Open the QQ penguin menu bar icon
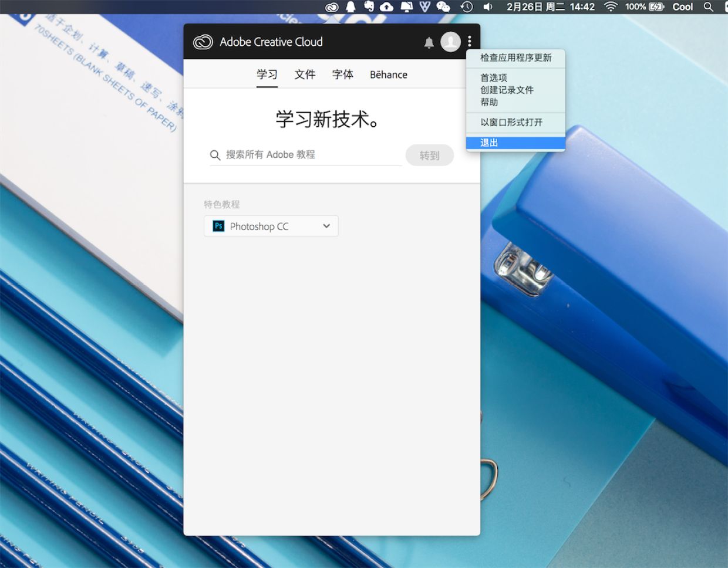Viewport: 728px width, 568px height. click(350, 7)
